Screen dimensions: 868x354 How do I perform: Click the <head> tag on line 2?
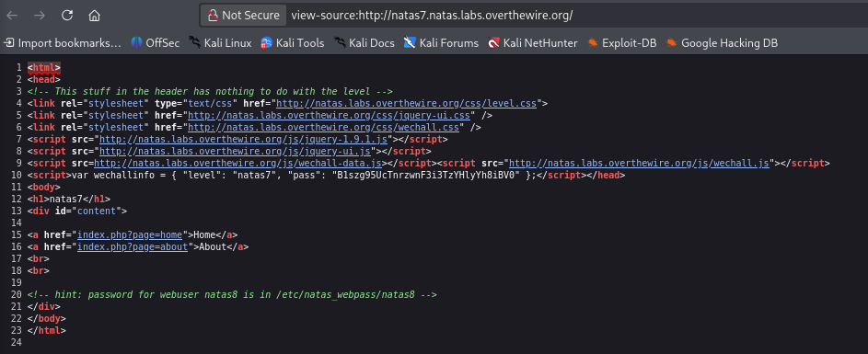tap(44, 80)
